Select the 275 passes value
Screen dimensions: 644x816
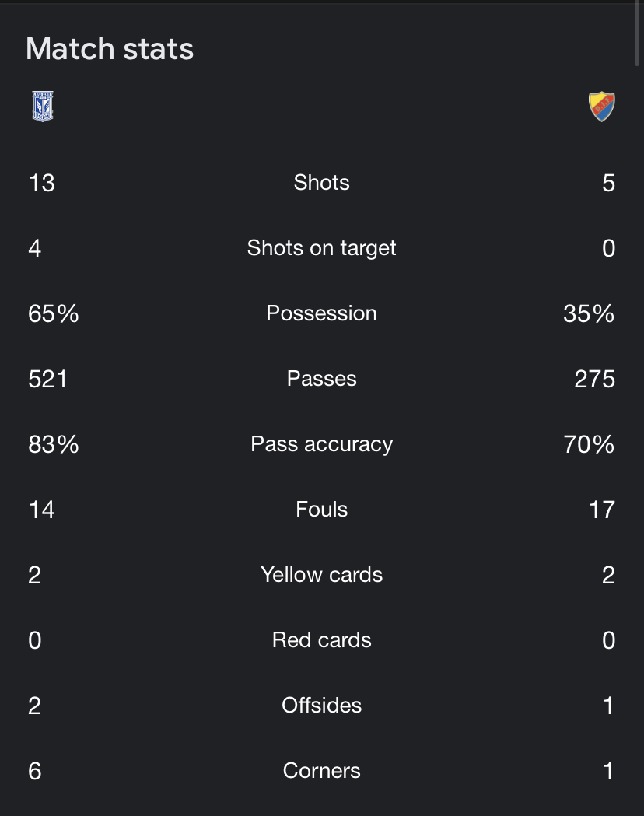[595, 379]
